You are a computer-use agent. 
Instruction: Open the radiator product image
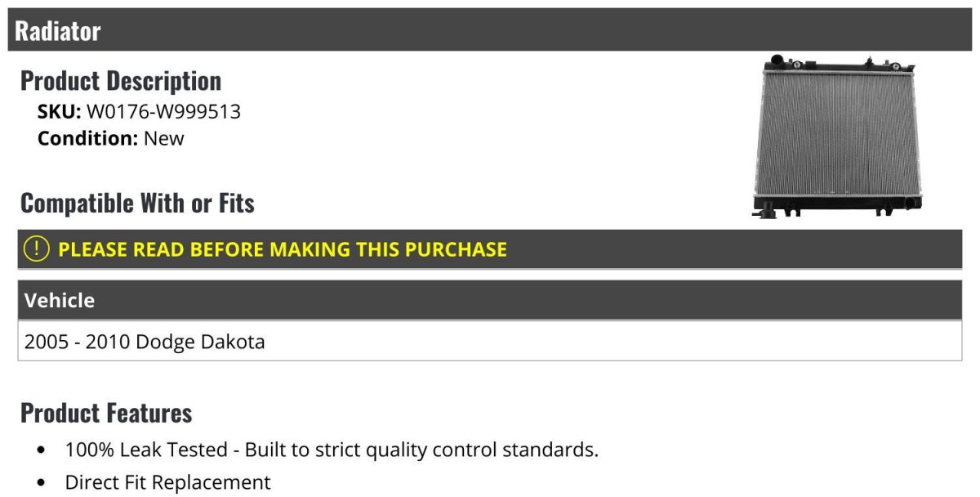[x=838, y=136]
